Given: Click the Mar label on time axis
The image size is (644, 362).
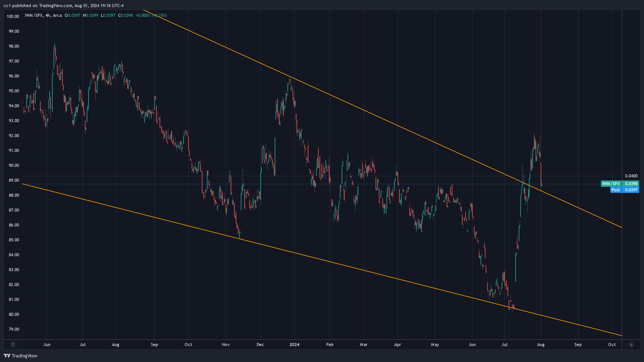Looking at the screenshot, I should (x=363, y=345).
